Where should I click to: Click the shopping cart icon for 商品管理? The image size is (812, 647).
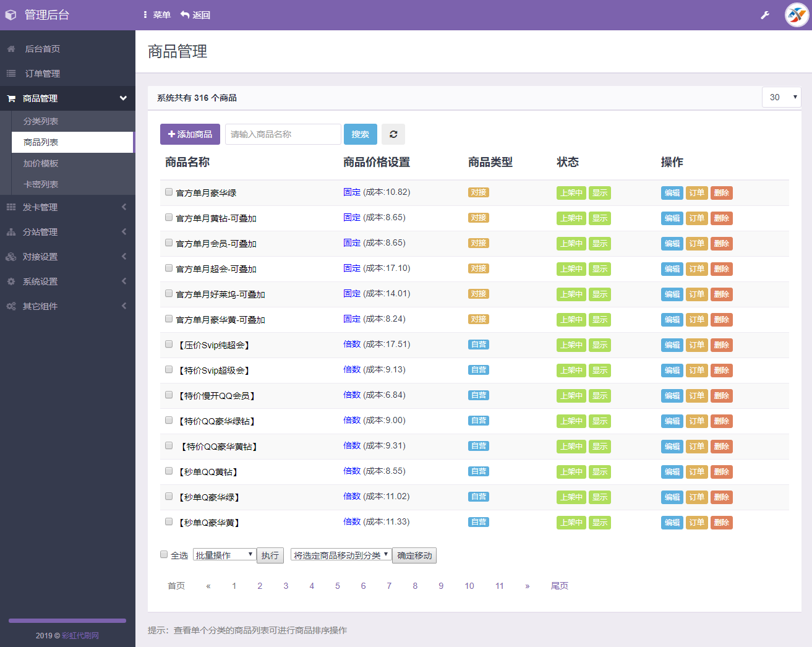11,98
